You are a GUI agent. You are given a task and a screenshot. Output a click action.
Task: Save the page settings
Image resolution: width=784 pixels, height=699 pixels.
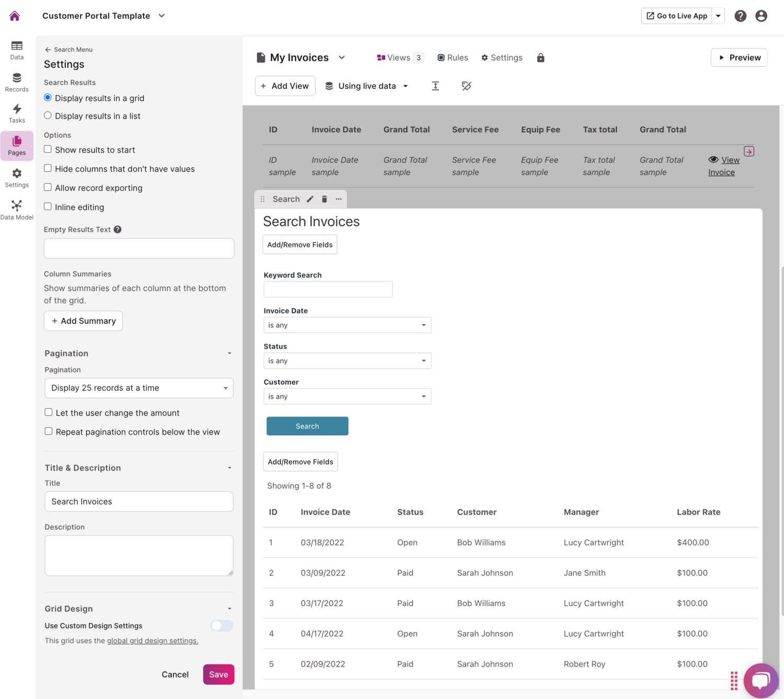[x=218, y=674]
